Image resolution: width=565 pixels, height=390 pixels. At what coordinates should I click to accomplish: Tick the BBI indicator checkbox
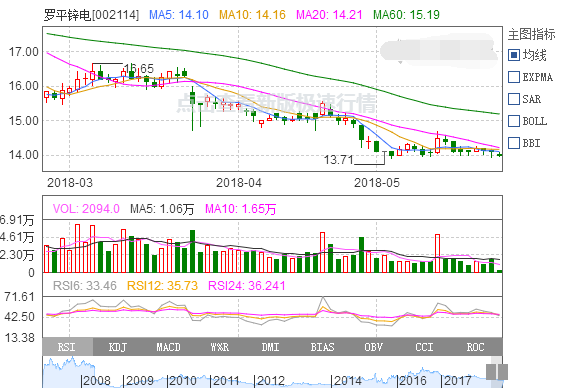(x=514, y=143)
